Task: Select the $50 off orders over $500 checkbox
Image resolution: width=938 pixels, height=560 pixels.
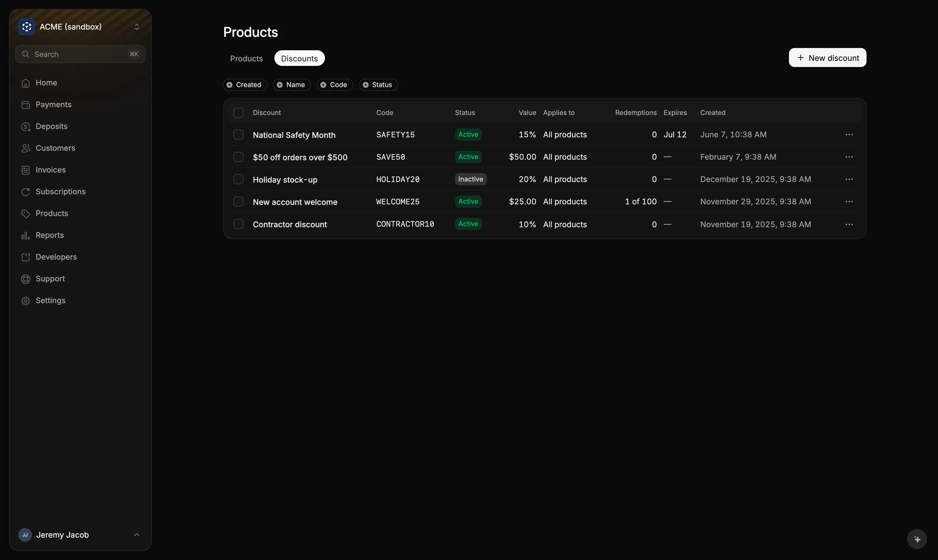Action: point(238,157)
